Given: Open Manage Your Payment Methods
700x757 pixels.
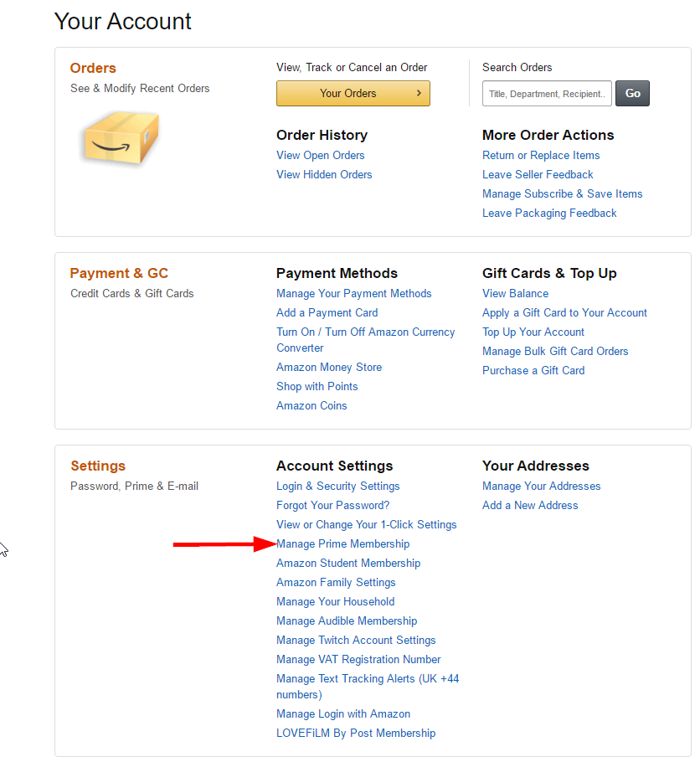Looking at the screenshot, I should pyautogui.click(x=353, y=293).
